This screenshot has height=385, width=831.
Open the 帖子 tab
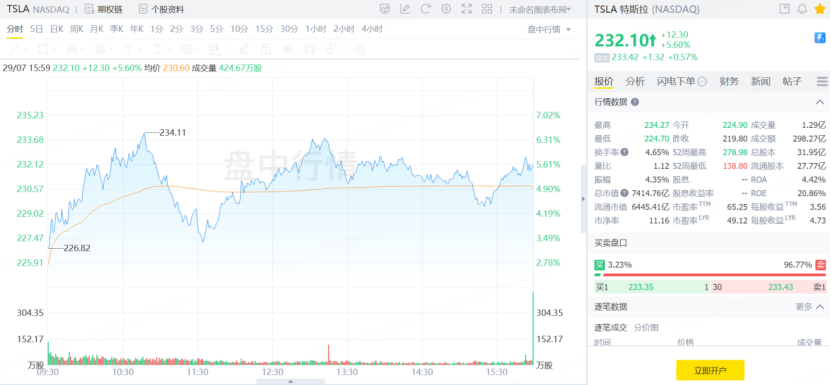pyautogui.click(x=792, y=81)
